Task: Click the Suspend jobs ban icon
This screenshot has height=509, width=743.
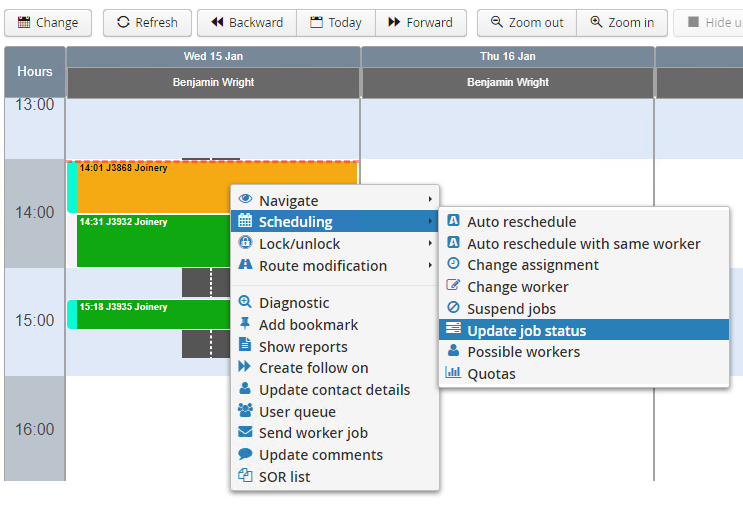Action: pyautogui.click(x=453, y=308)
